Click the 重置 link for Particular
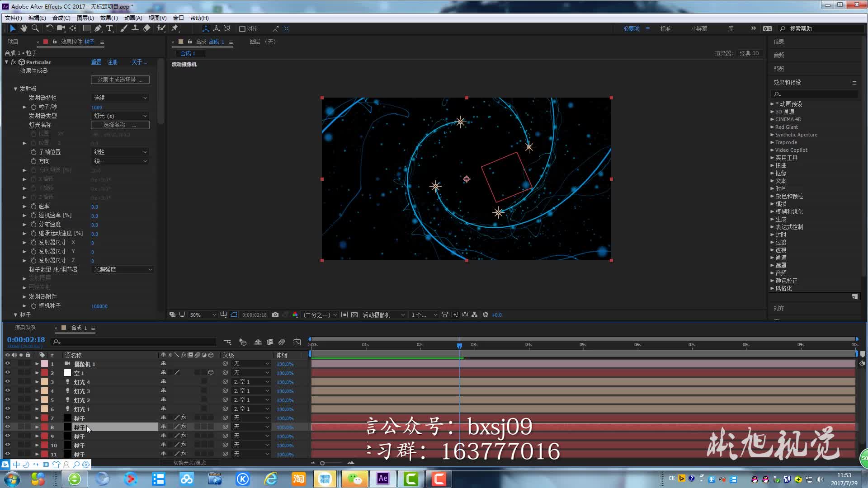This screenshot has width=868, height=488. point(96,62)
